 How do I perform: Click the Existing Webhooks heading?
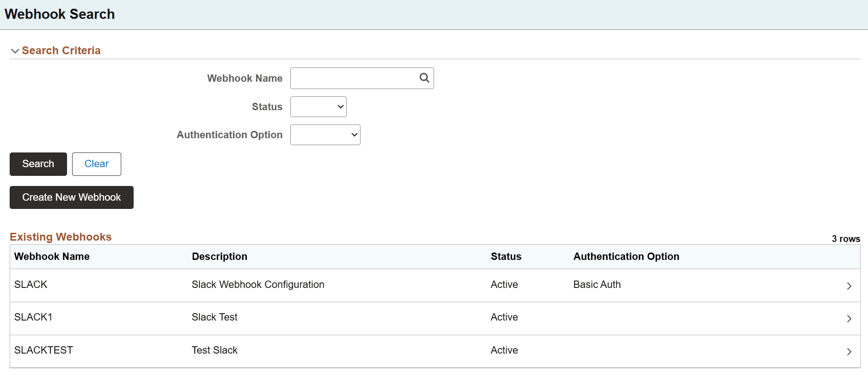pyautogui.click(x=61, y=237)
